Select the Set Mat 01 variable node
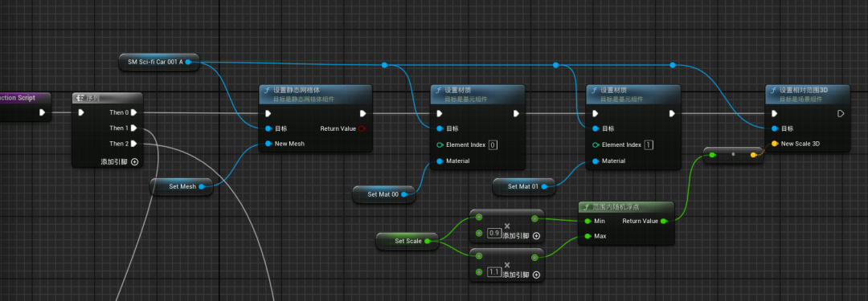This screenshot has height=301, width=868. [524, 186]
